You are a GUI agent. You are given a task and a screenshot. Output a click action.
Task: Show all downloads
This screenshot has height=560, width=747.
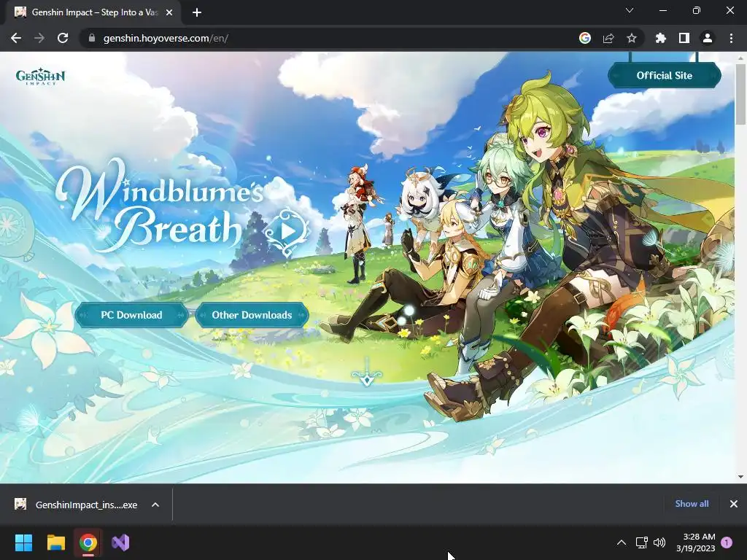(692, 504)
